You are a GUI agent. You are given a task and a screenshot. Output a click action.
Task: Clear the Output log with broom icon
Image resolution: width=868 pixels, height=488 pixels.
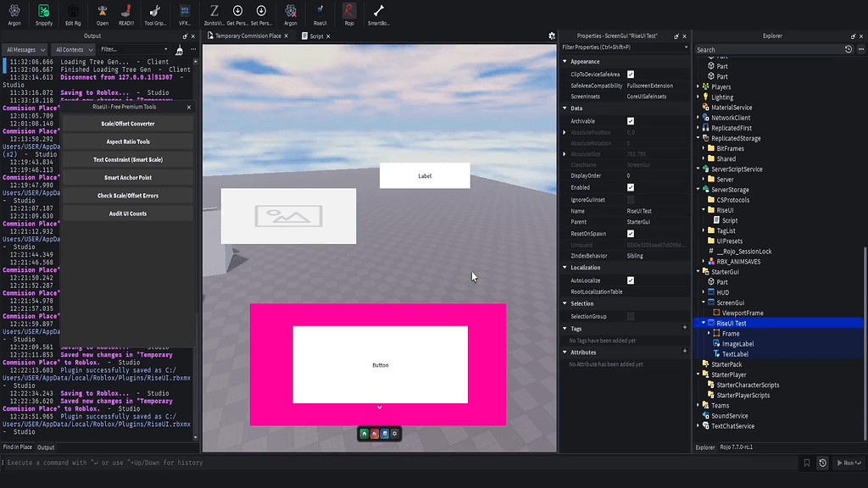coord(179,50)
